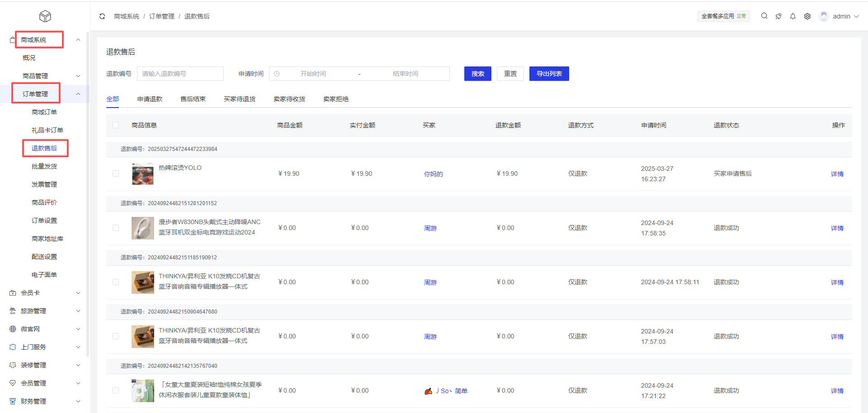The width and height of the screenshot is (868, 413).
Task: Click the cube logo at top left
Action: [x=45, y=16]
